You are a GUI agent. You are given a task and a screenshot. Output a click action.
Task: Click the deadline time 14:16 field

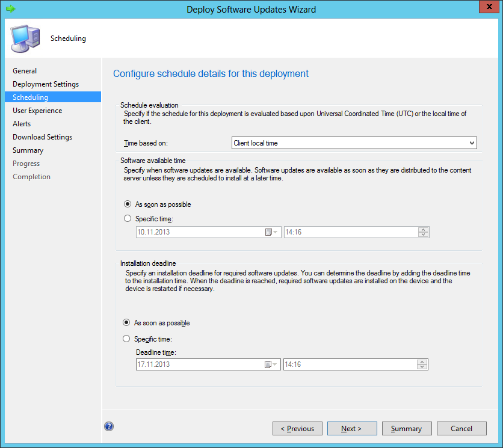tap(349, 364)
